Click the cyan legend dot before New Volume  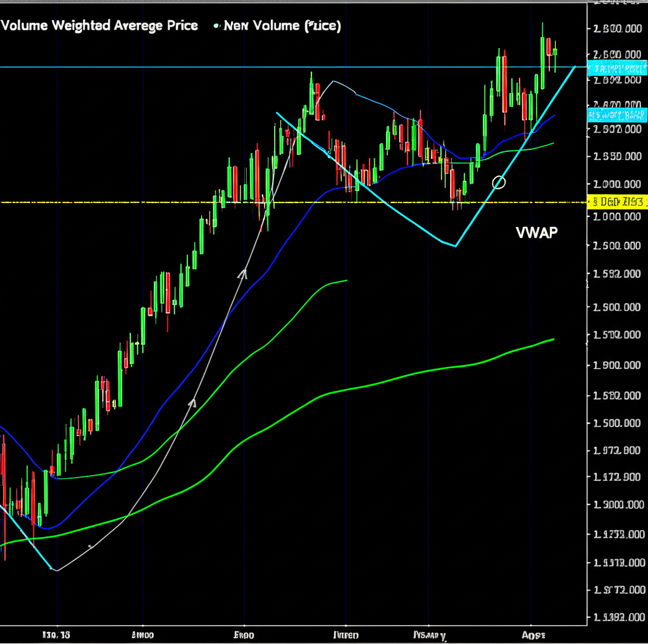coord(216,26)
